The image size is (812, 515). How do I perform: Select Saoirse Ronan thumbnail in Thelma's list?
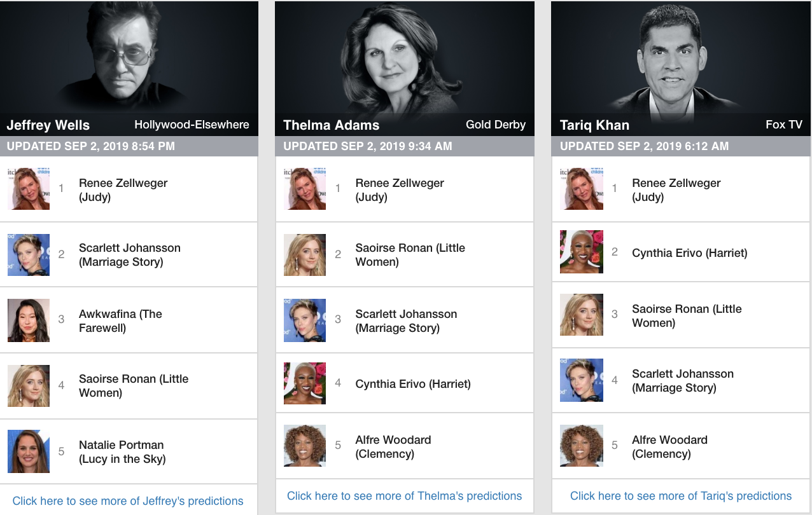click(x=305, y=255)
